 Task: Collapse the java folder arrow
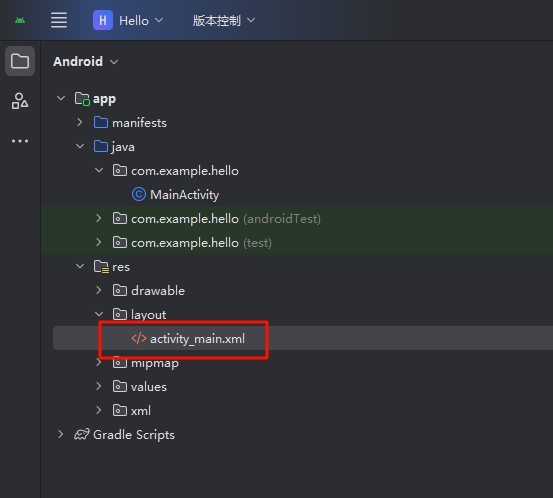pyautogui.click(x=80, y=146)
